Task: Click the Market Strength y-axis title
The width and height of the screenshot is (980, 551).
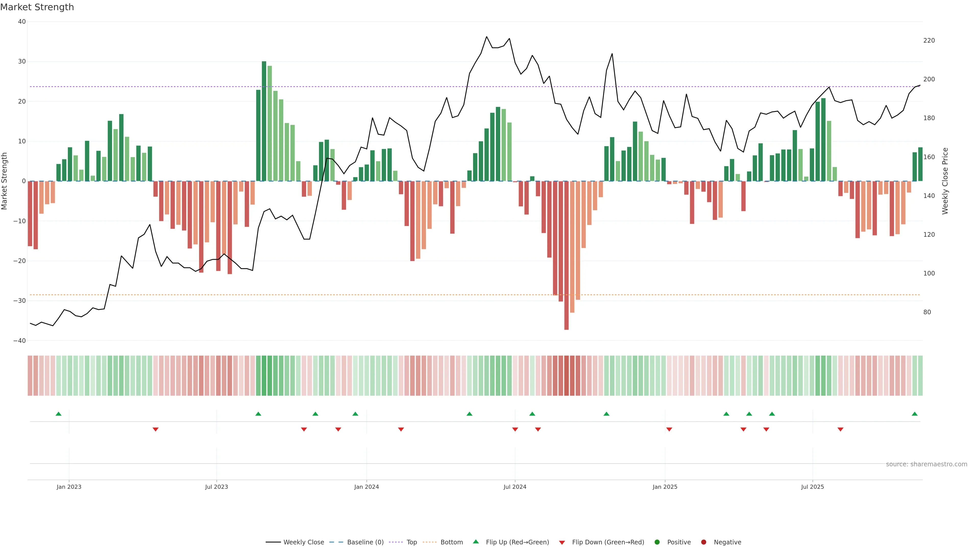Action: point(5,181)
